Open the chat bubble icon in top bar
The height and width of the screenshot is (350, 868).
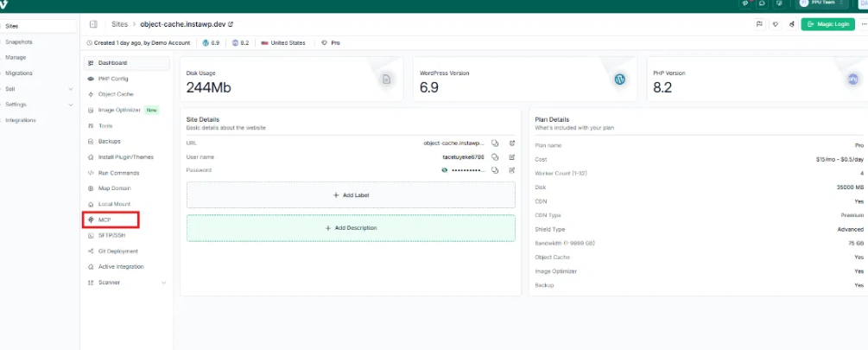[x=763, y=3]
